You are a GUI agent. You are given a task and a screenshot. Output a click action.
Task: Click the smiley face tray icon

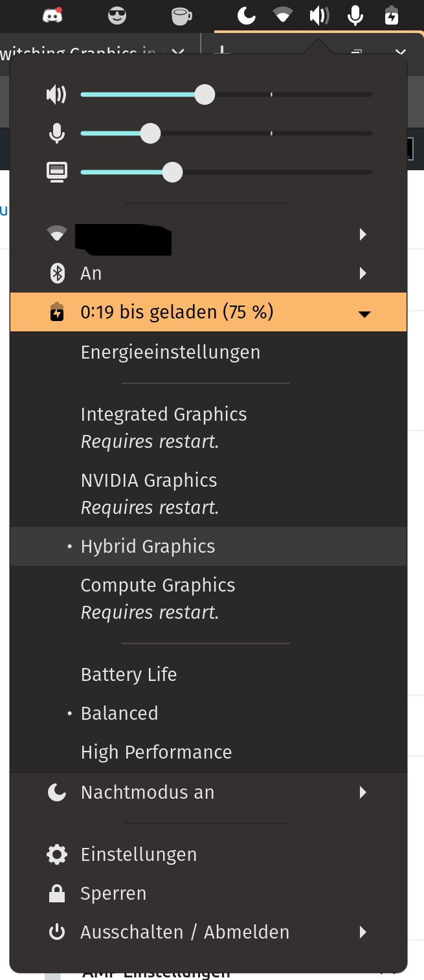117,16
